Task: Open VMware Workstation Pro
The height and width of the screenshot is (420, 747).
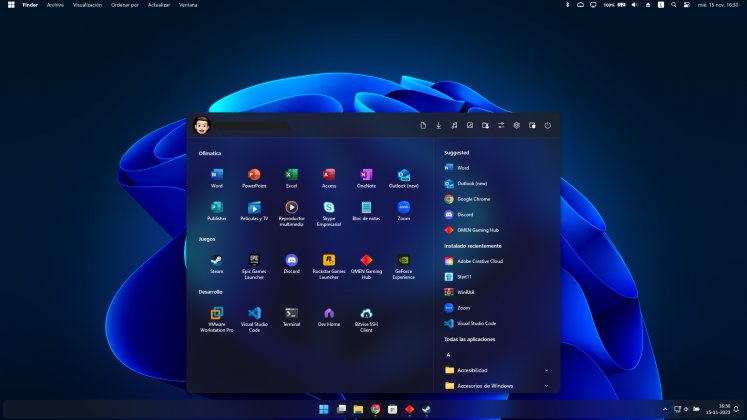Action: click(217, 320)
